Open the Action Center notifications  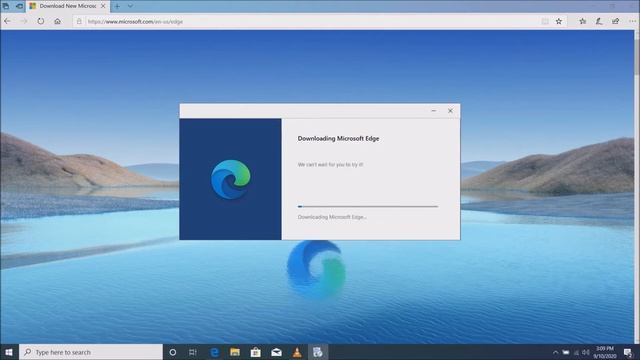click(x=628, y=352)
